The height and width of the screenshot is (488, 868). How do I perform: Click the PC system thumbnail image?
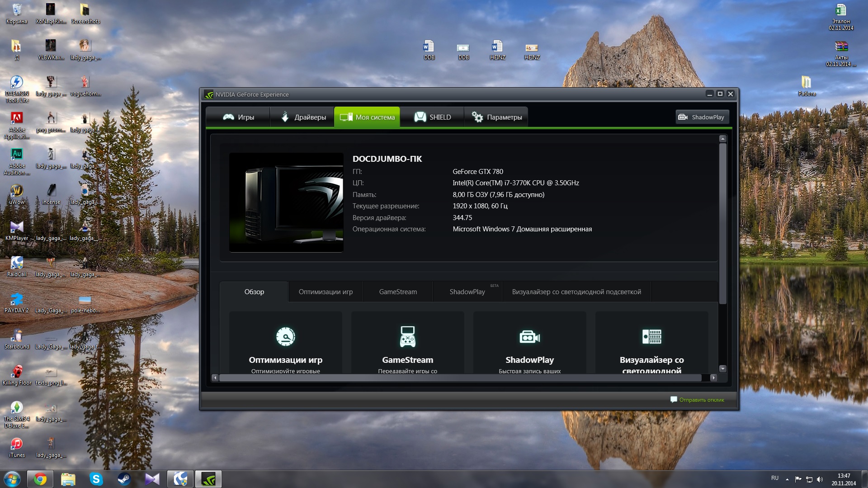[x=286, y=202]
